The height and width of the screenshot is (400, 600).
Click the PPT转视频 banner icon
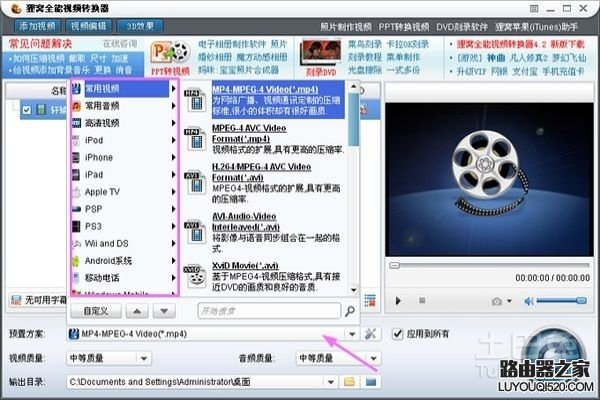pos(170,57)
